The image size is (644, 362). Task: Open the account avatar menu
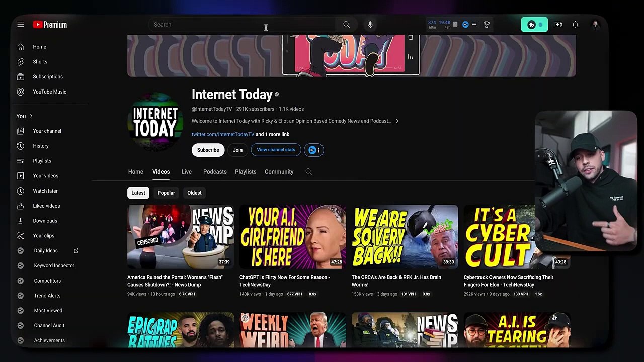(x=595, y=25)
